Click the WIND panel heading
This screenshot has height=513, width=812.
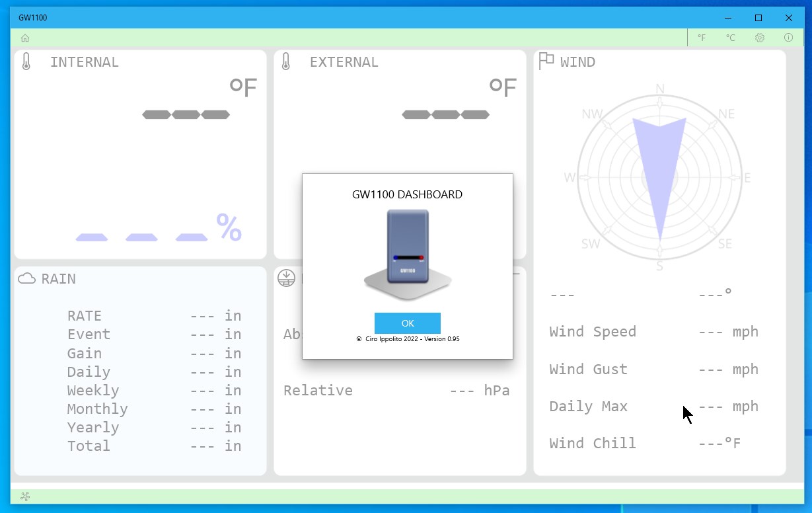pyautogui.click(x=577, y=62)
